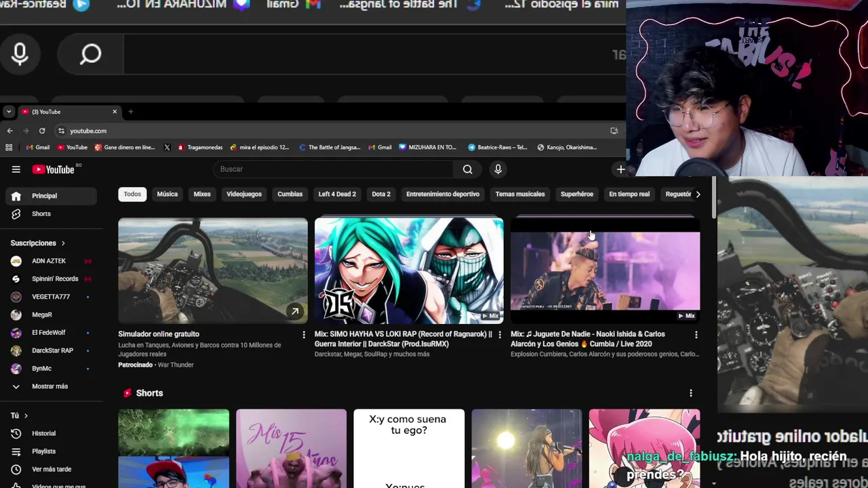The image size is (868, 488).
Task: Click the large microphone icon at top
Action: 20,54
